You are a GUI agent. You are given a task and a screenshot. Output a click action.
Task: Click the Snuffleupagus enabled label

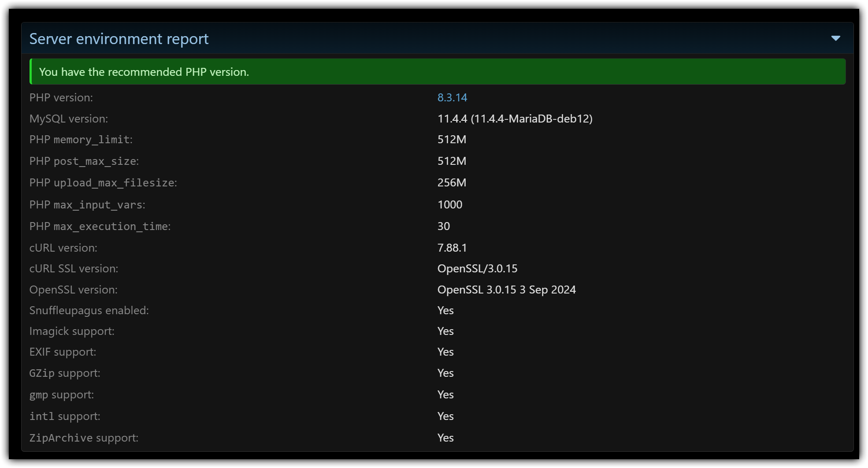click(x=89, y=310)
